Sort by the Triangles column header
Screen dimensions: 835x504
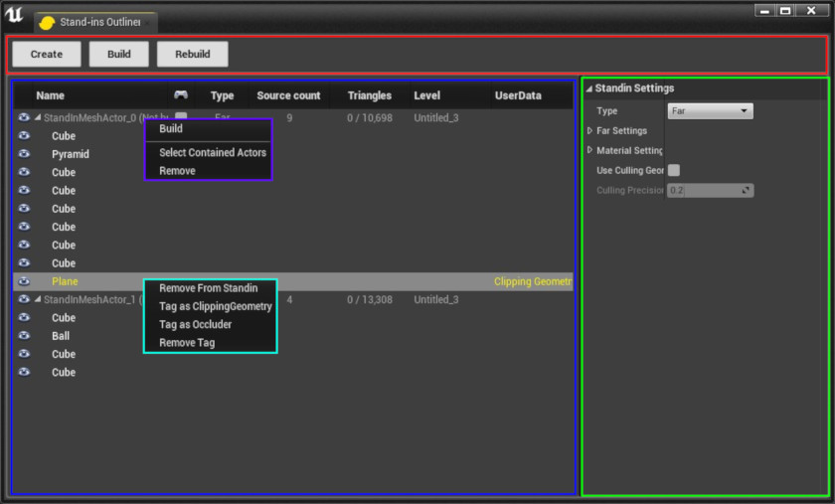point(369,95)
